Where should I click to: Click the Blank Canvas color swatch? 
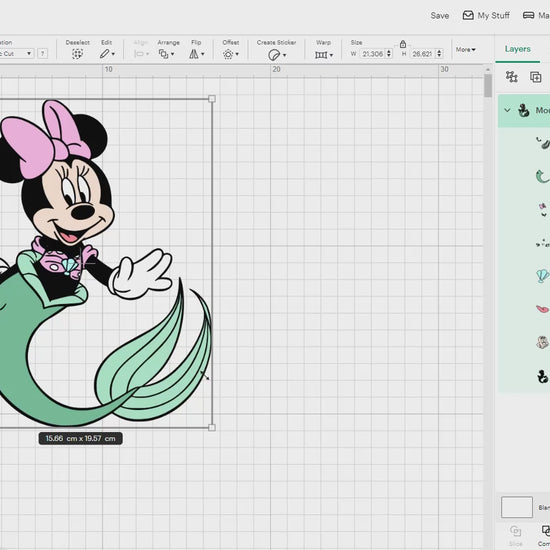coord(517,507)
